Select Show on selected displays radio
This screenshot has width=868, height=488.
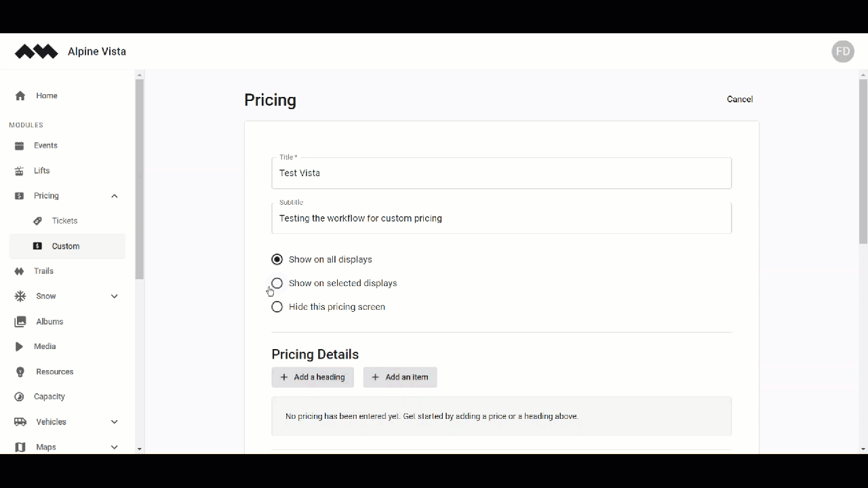pyautogui.click(x=277, y=283)
